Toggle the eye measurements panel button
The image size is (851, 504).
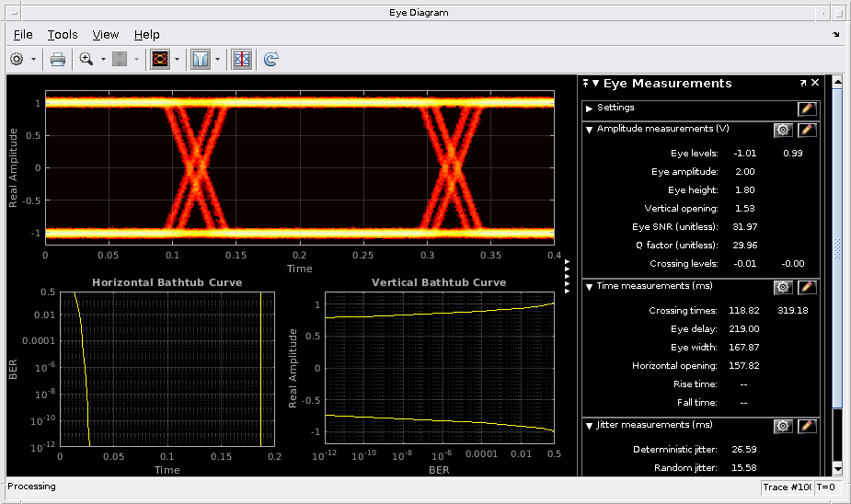pyautogui.click(x=242, y=59)
